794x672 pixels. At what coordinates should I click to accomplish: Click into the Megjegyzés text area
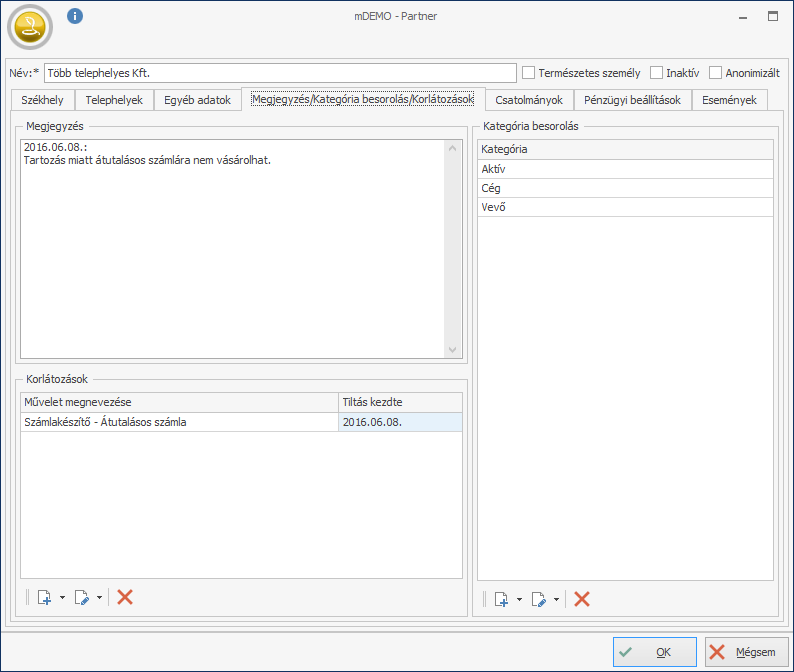tap(233, 249)
